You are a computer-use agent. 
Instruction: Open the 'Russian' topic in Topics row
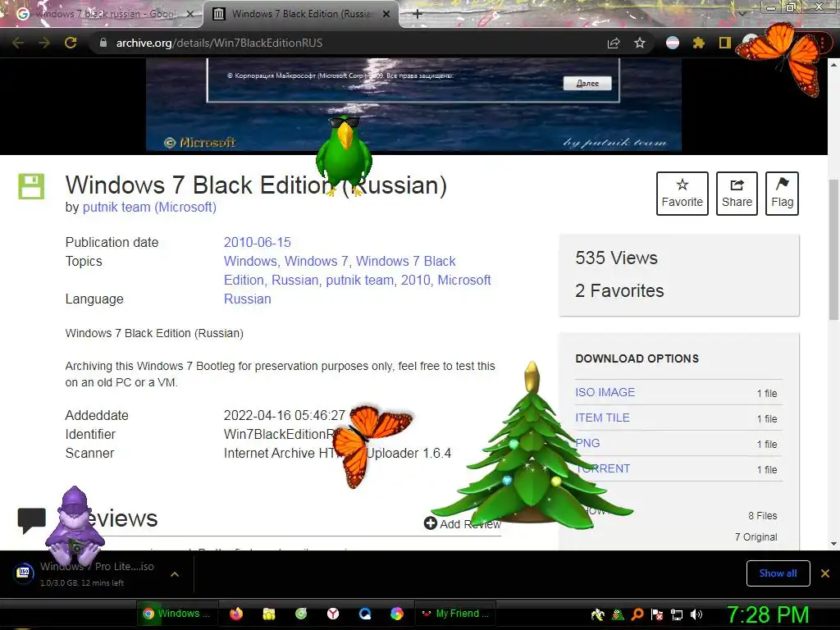(x=294, y=281)
